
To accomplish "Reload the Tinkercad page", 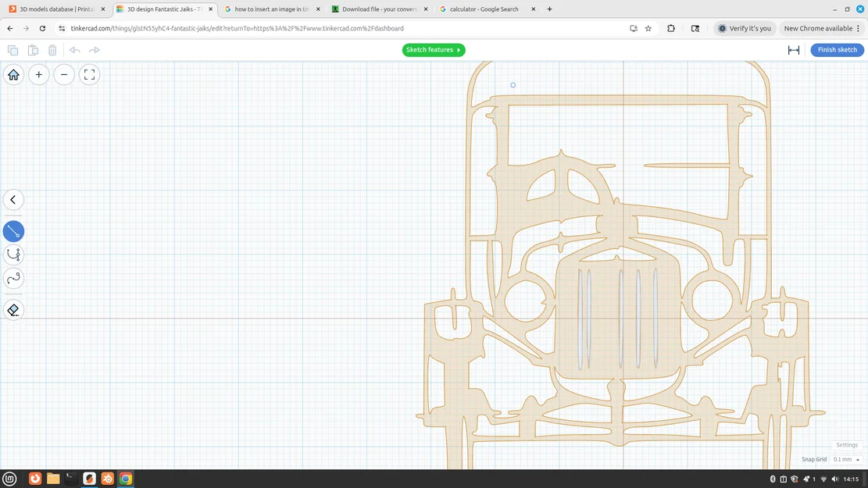I will 42,28.
